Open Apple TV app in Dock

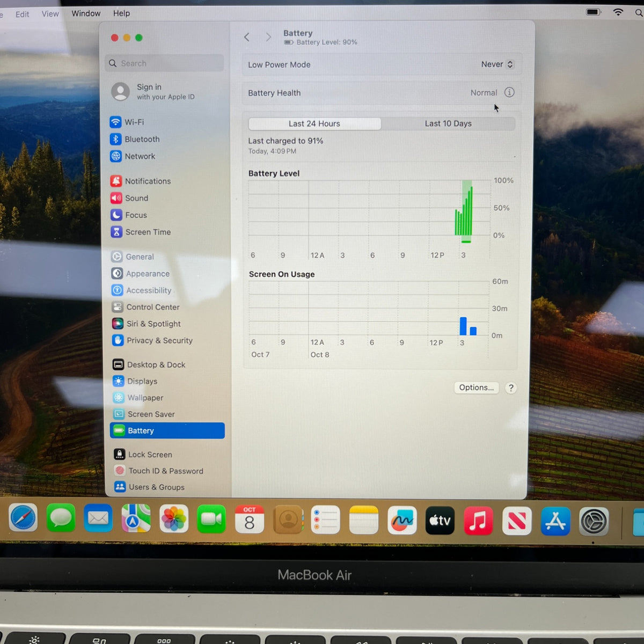440,521
